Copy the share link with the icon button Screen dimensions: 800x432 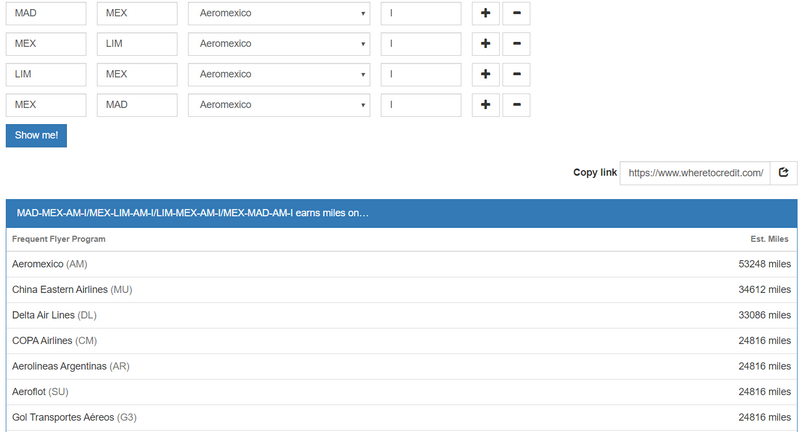[784, 173]
